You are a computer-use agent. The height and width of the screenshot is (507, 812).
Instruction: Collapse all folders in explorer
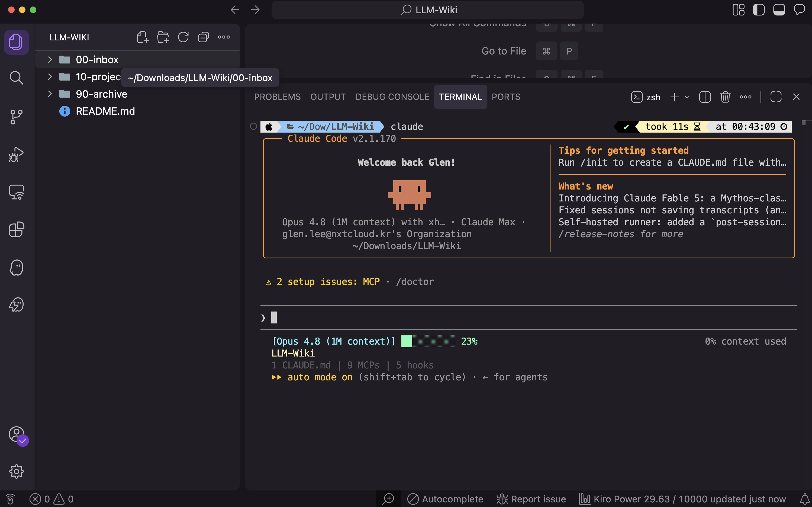[204, 37]
